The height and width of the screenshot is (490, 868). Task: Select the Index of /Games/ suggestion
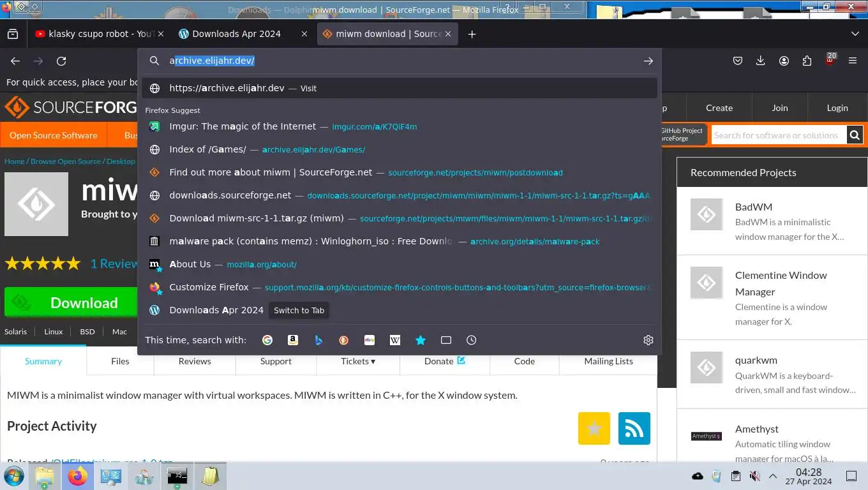tap(400, 149)
